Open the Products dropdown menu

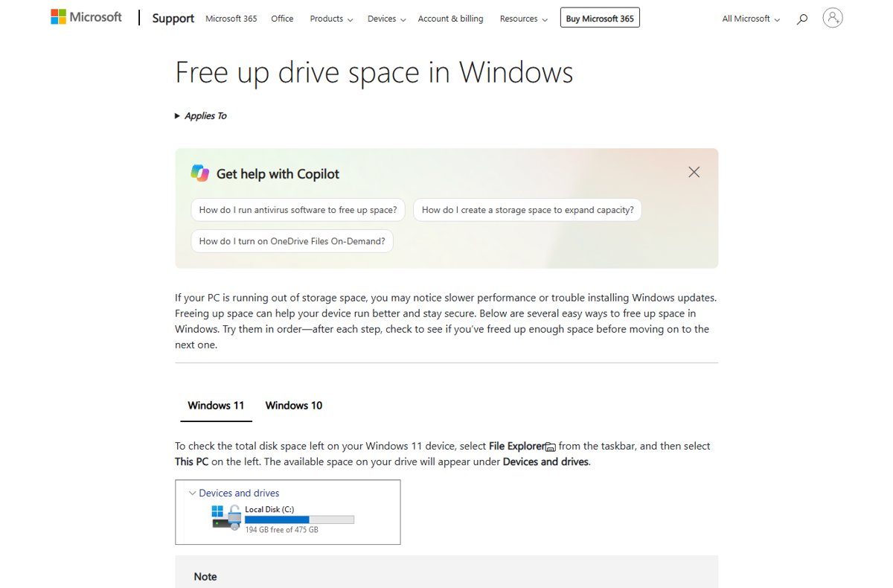331,19
